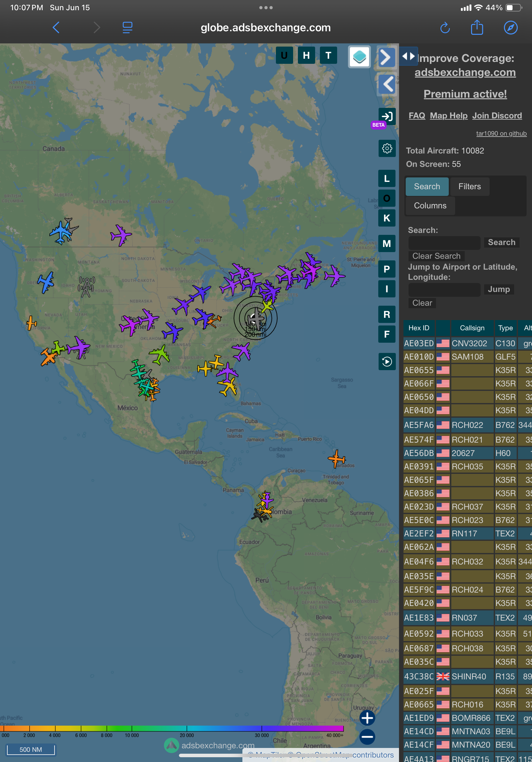Click the purple aircraft over Manitoba

tap(121, 235)
